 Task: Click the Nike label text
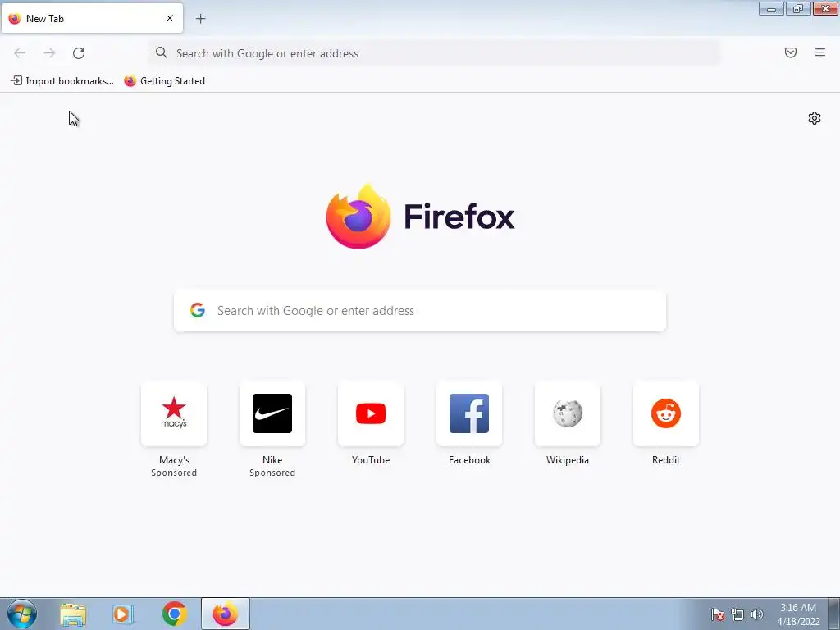point(272,460)
